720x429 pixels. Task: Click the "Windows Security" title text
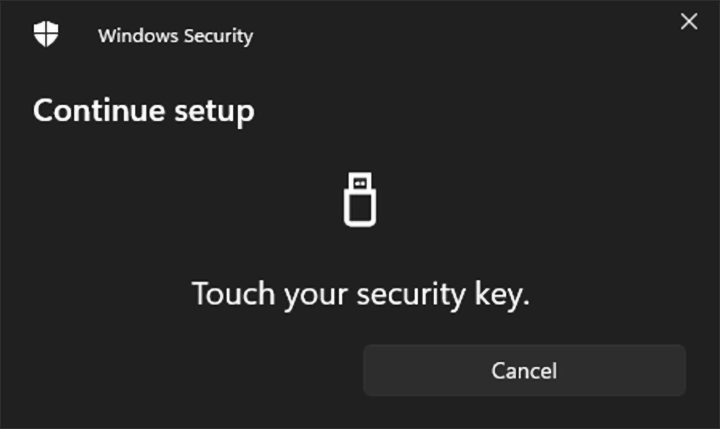175,36
